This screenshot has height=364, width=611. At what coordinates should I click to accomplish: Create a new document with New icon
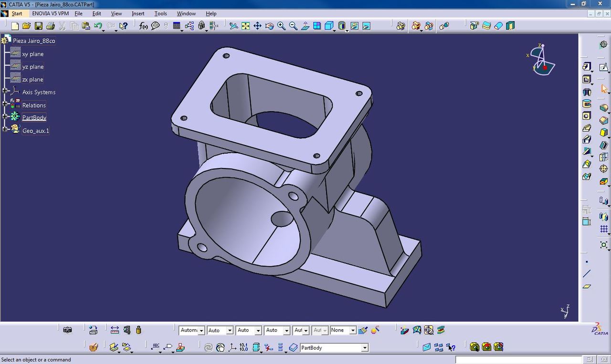pos(15,26)
